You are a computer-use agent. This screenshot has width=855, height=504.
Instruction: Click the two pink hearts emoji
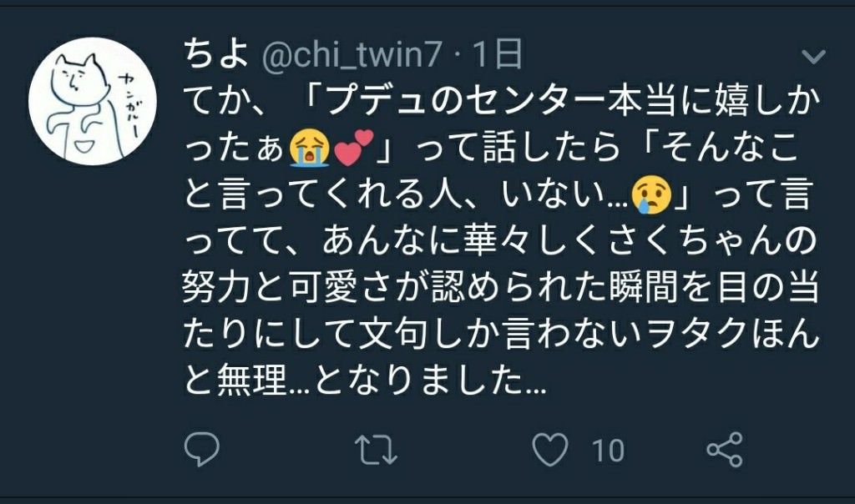point(353,148)
